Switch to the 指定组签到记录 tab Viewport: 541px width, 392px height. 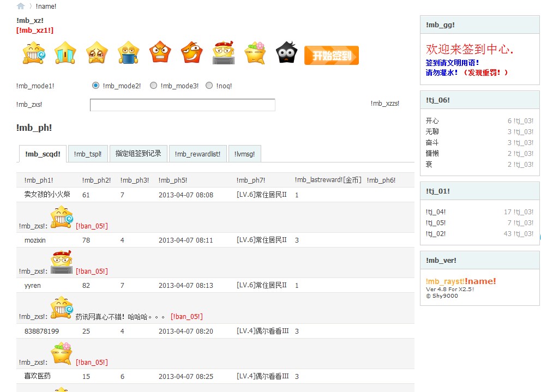tap(139, 154)
